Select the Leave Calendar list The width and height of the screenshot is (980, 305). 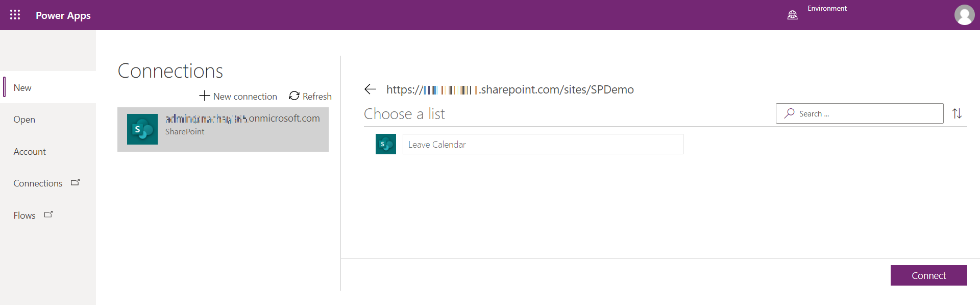click(x=543, y=145)
